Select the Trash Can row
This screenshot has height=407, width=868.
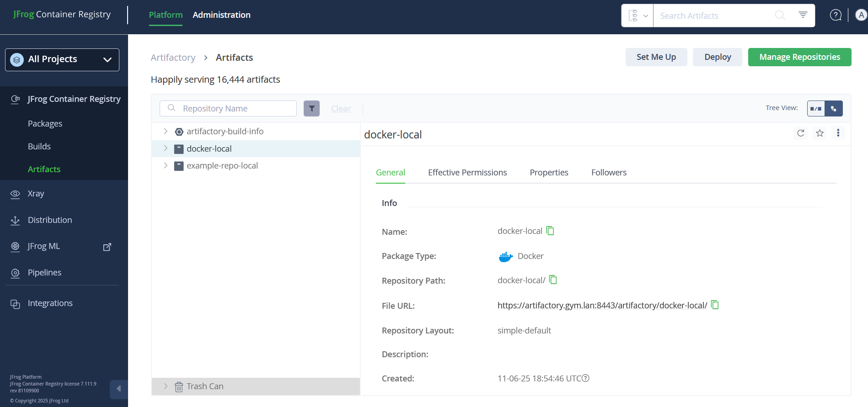coord(256,386)
